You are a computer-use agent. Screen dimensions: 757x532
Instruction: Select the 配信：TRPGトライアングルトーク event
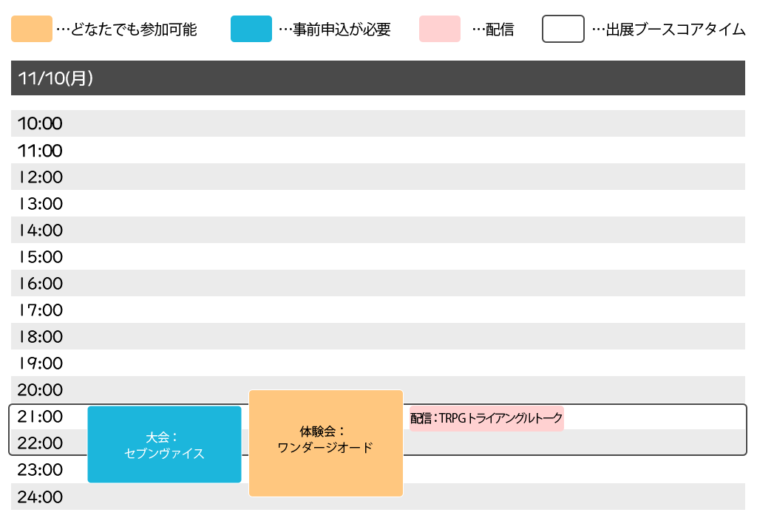point(486,418)
